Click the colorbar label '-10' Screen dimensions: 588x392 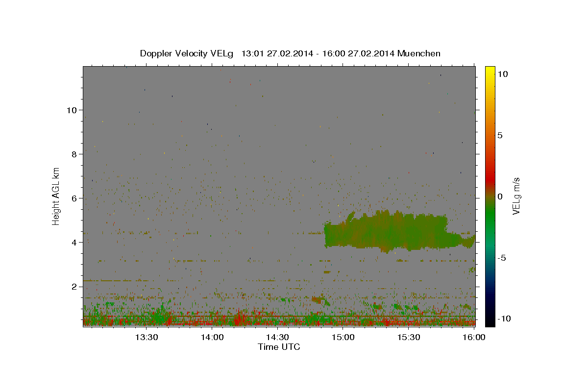coord(504,318)
